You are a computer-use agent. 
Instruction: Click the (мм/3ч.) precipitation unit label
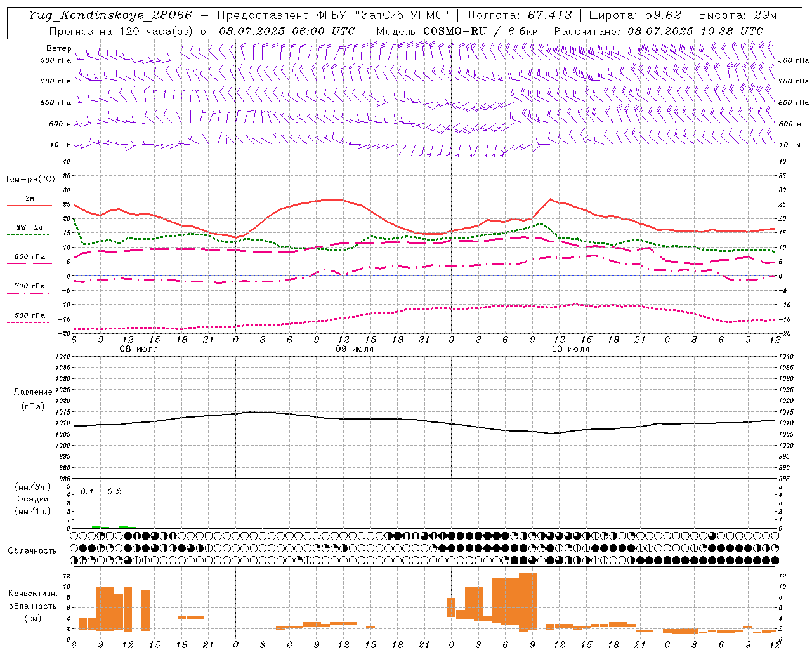click(x=33, y=487)
